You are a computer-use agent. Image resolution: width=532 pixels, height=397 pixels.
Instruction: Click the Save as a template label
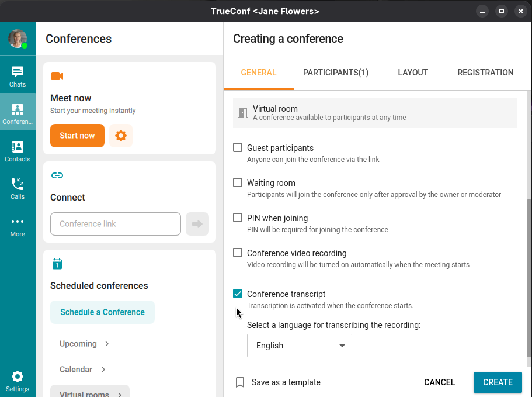(x=286, y=382)
